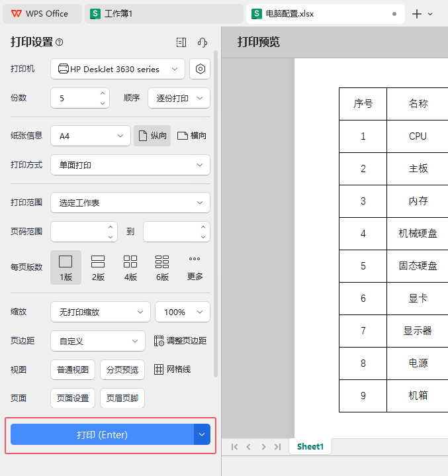The width and height of the screenshot is (448, 476).
Task: Click the 打印 (Enter) button
Action: 103,434
